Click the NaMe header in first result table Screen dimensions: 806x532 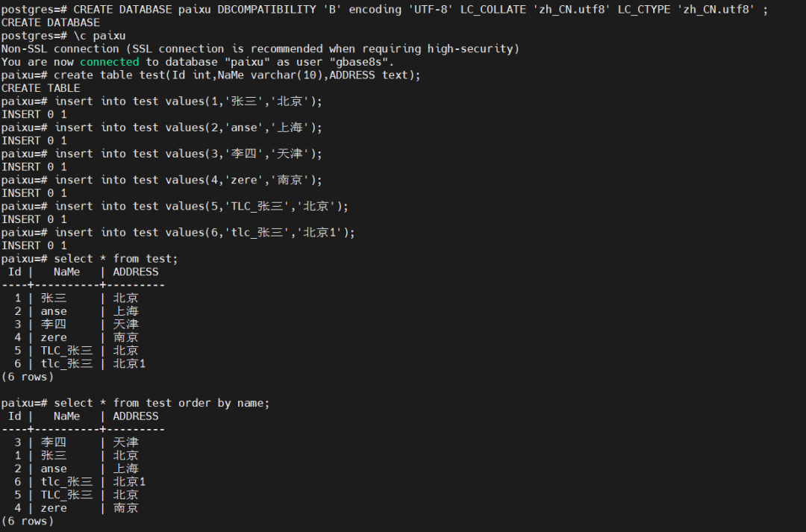66,272
